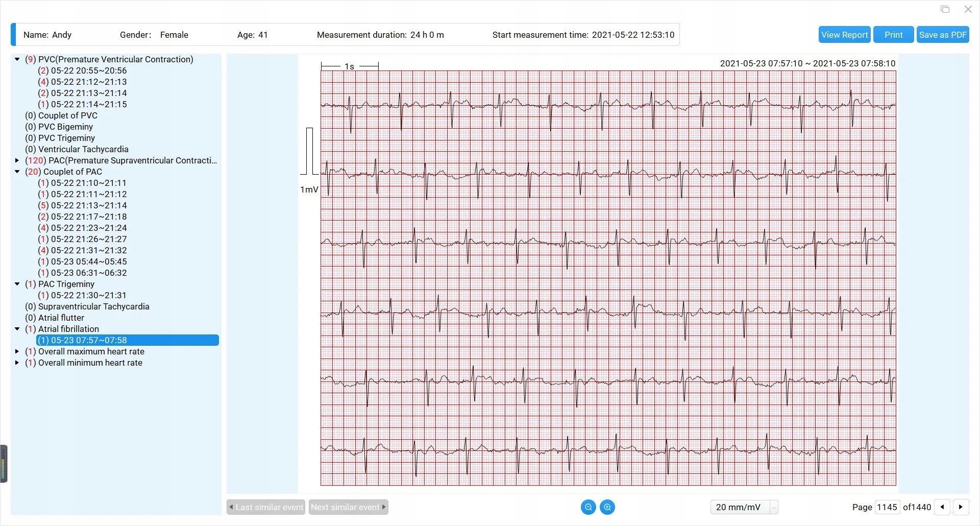
Task: Go to previous page arrow
Action: click(x=942, y=507)
